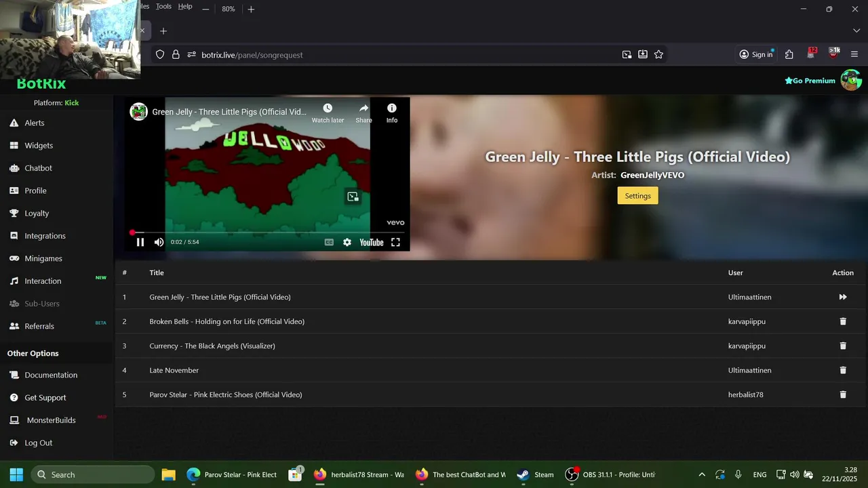Delete the Broken Bells song request
Viewport: 868px width, 488px height.
pyautogui.click(x=843, y=321)
